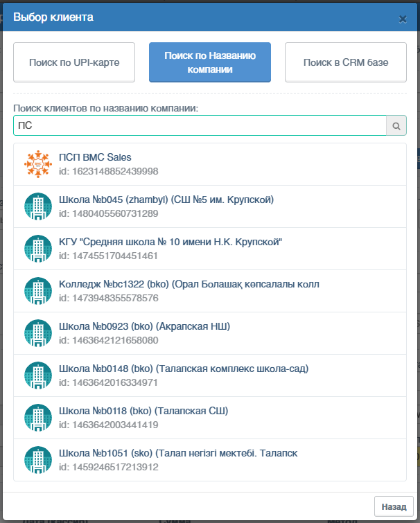420x523 pixels.
Task: Click the orange ПСП BMC Sales logo
Action: click(38, 164)
